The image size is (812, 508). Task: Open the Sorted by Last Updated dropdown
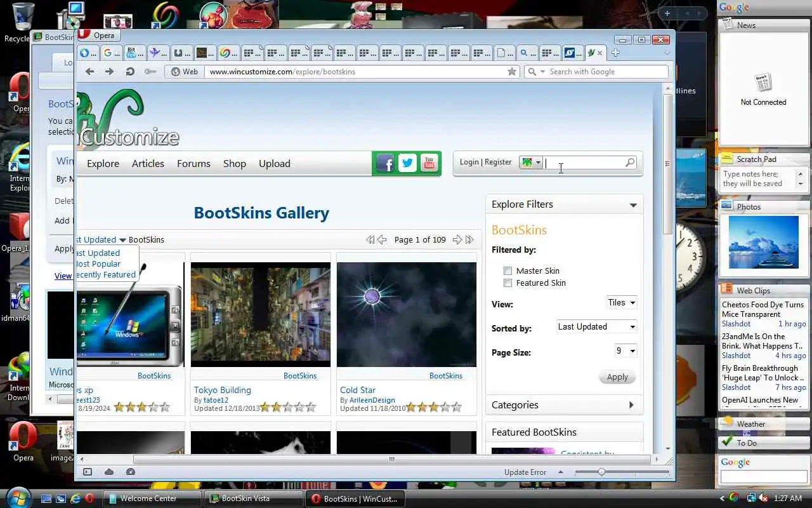pos(596,327)
